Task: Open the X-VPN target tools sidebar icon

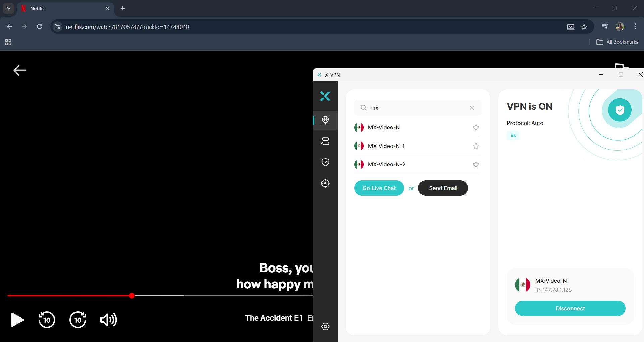Action: (325, 183)
